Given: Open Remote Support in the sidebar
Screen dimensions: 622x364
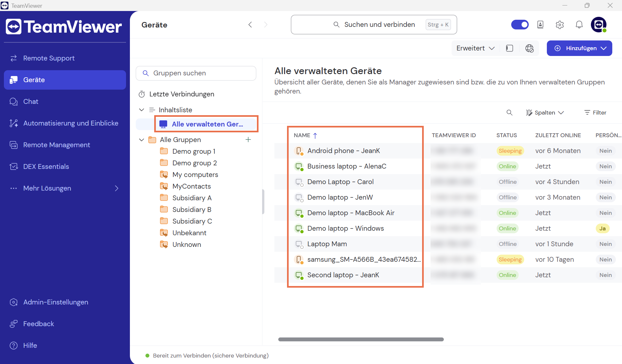Looking at the screenshot, I should coord(49,58).
